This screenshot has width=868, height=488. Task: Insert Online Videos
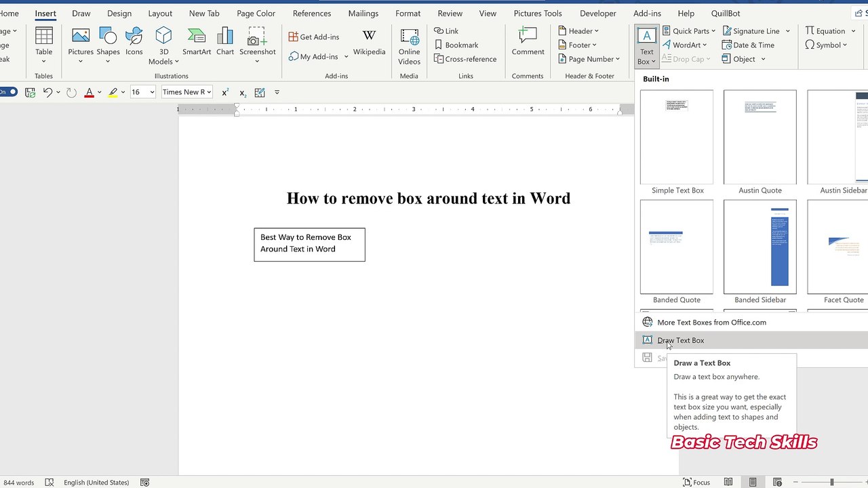click(410, 47)
